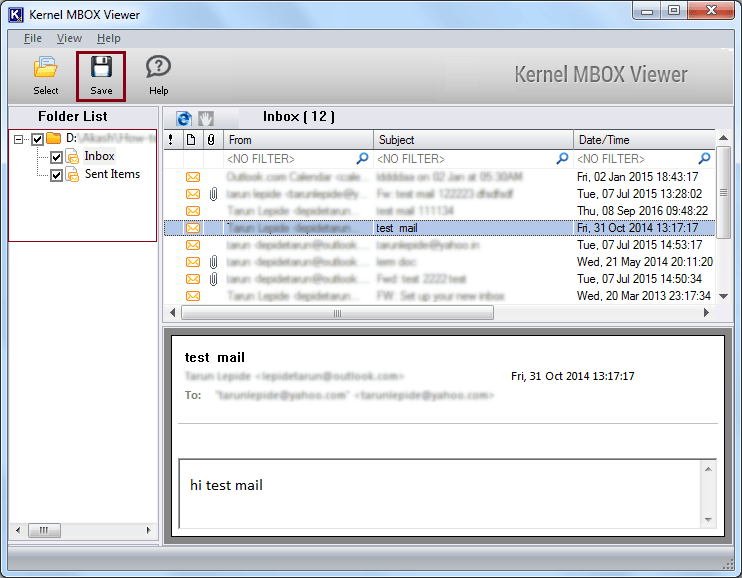
Task: Click message body scroll up arrow
Action: 708,469
